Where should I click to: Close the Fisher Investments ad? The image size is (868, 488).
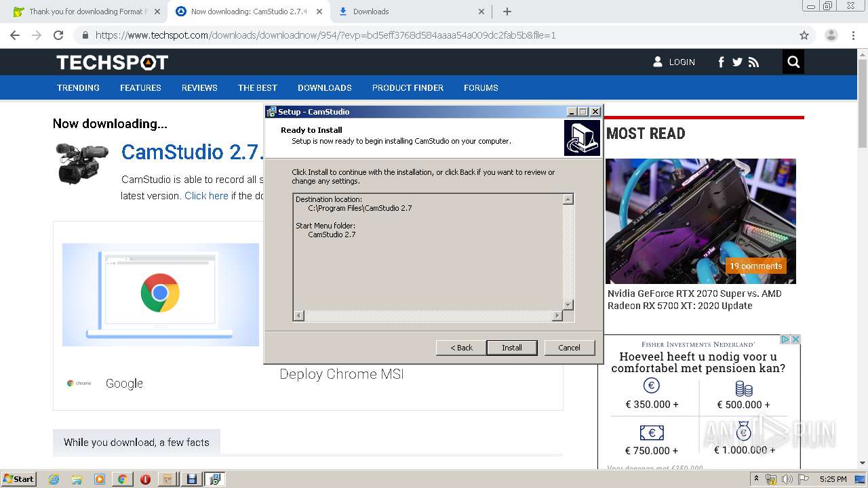796,339
